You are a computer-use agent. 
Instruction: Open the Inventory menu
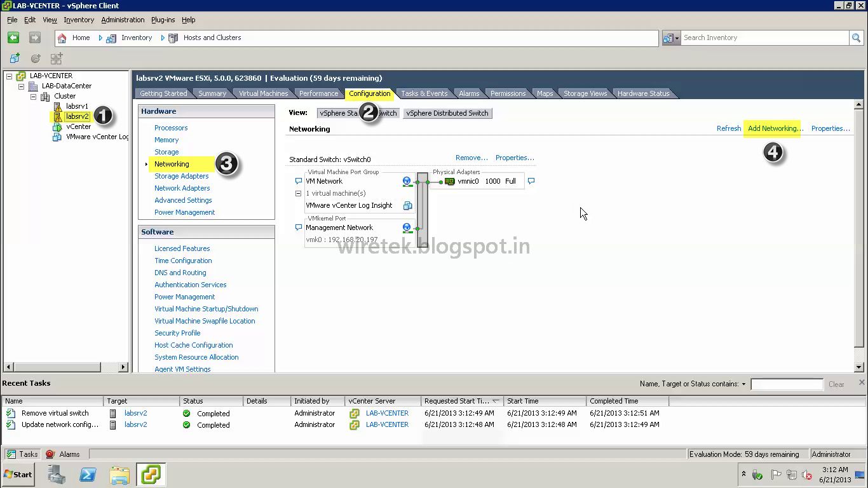[x=79, y=20]
